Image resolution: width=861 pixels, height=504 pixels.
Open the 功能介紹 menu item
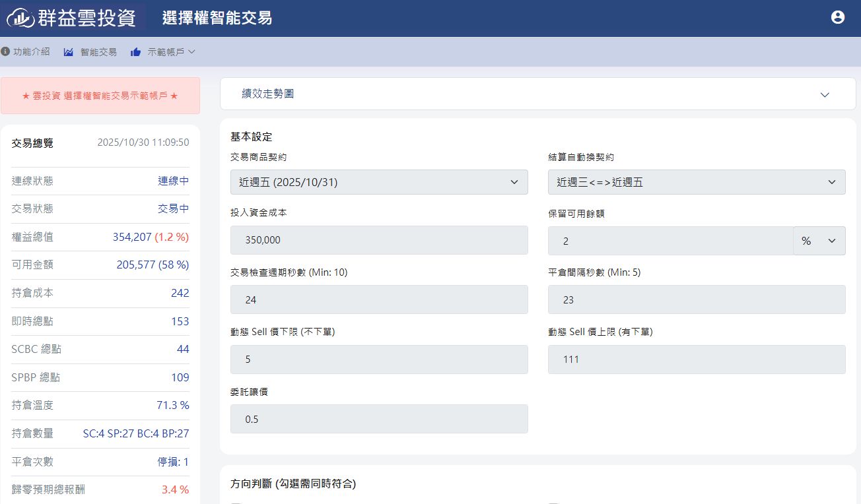point(31,52)
